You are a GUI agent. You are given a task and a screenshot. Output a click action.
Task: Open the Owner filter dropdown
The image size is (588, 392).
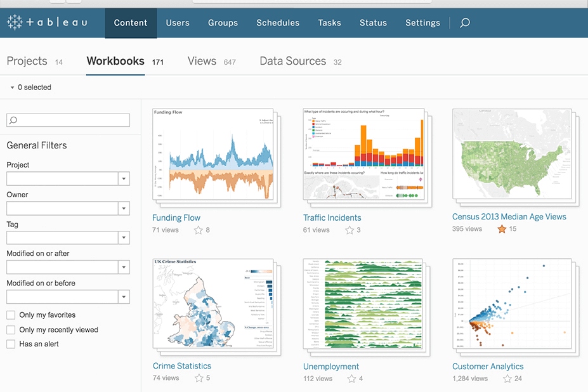[x=124, y=208]
